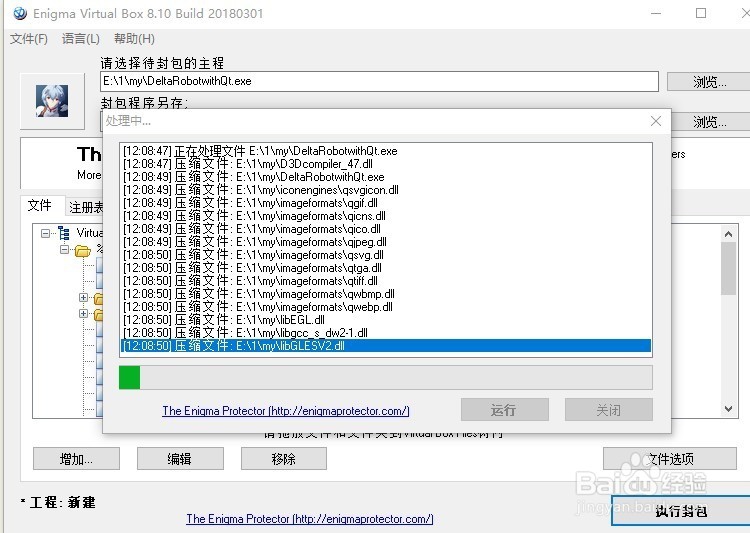Select highlighted log line libGLESv2.dll
Viewport: 750px width, 533px height.
[386, 345]
